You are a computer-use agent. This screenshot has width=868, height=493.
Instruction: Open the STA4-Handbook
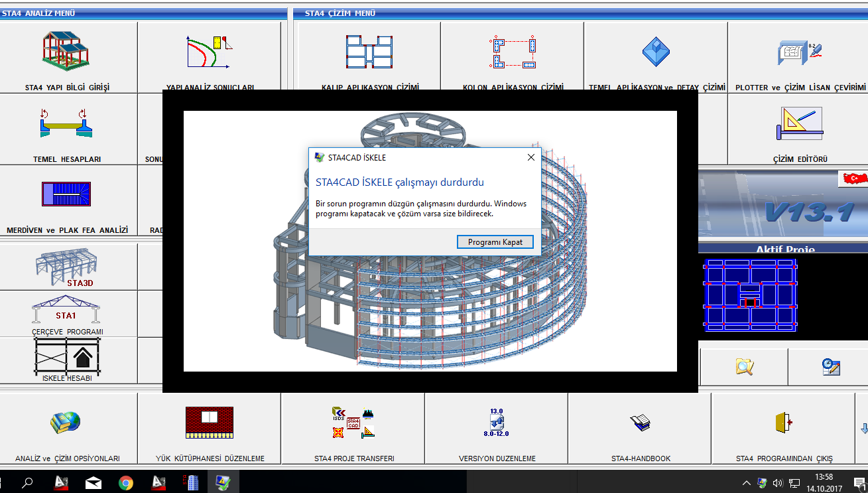pos(640,425)
